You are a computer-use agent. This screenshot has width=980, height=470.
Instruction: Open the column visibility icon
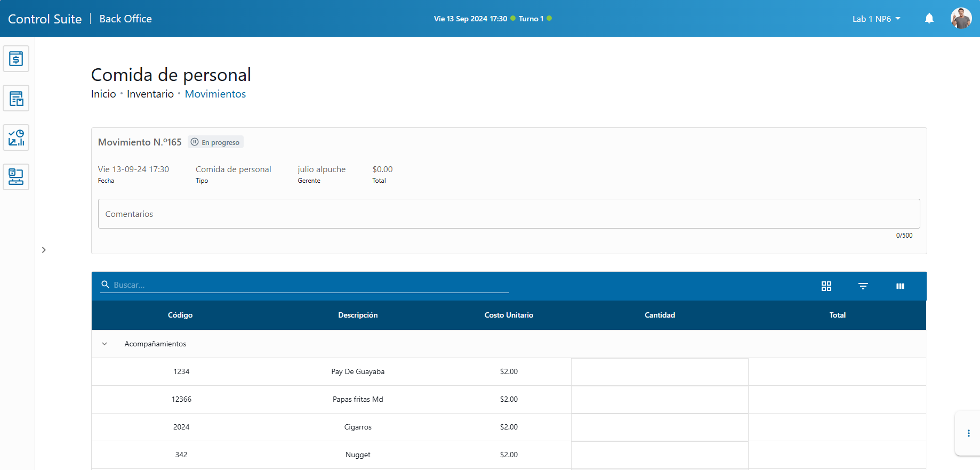click(x=900, y=286)
